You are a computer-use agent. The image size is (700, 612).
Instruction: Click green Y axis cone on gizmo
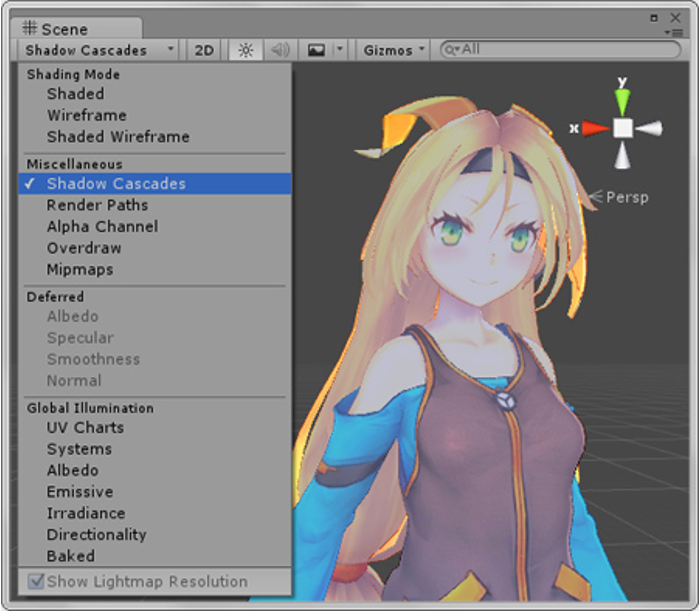point(623,102)
